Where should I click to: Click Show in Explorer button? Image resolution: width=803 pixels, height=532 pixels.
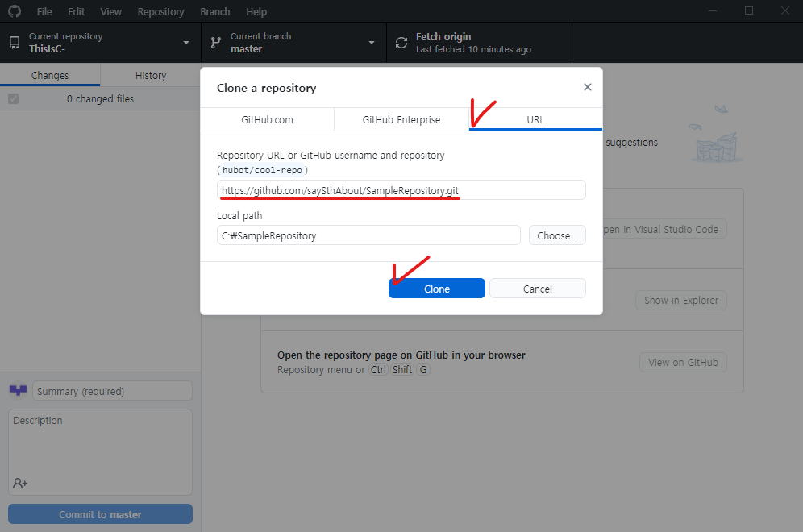[681, 300]
